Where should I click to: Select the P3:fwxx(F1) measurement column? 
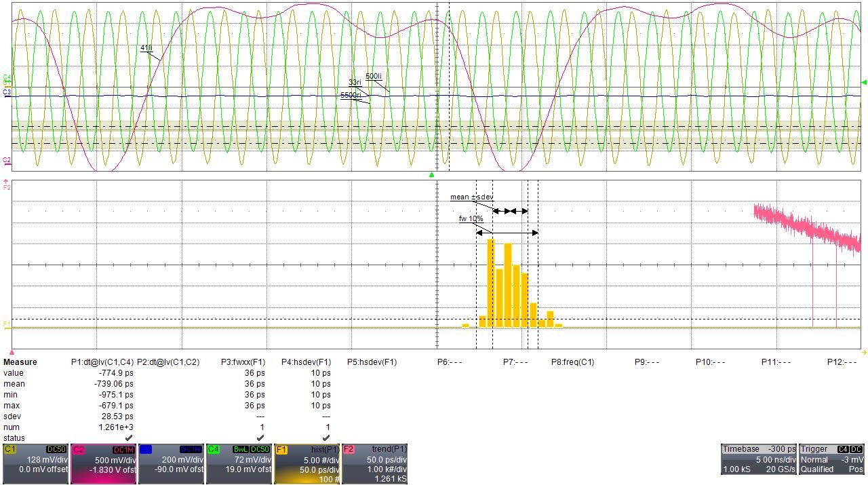coord(243,362)
